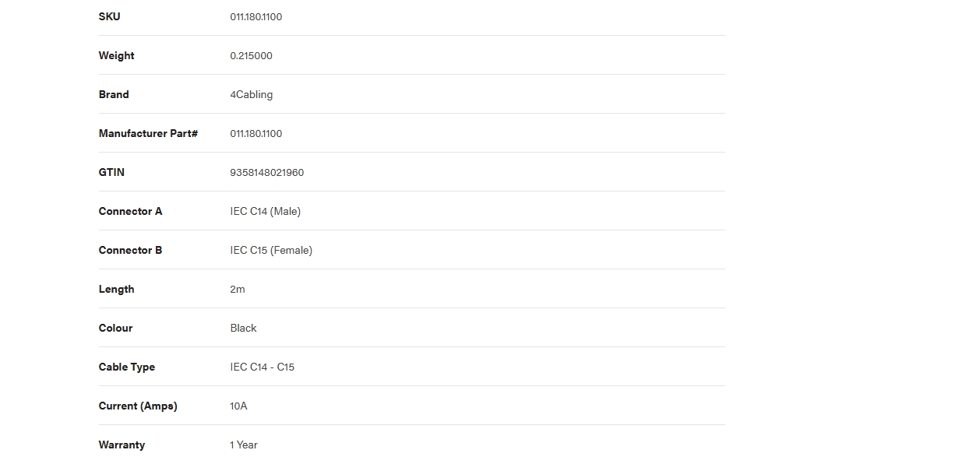Image resolution: width=980 pixels, height=471 pixels.
Task: Click the IEC C14 - C15 cable type
Action: click(263, 367)
